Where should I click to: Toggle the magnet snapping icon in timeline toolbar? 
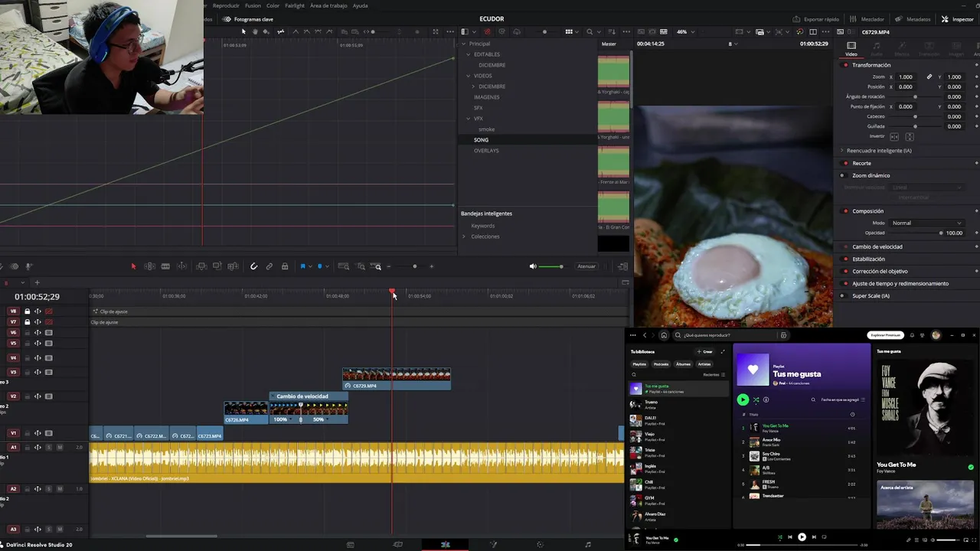253,266
